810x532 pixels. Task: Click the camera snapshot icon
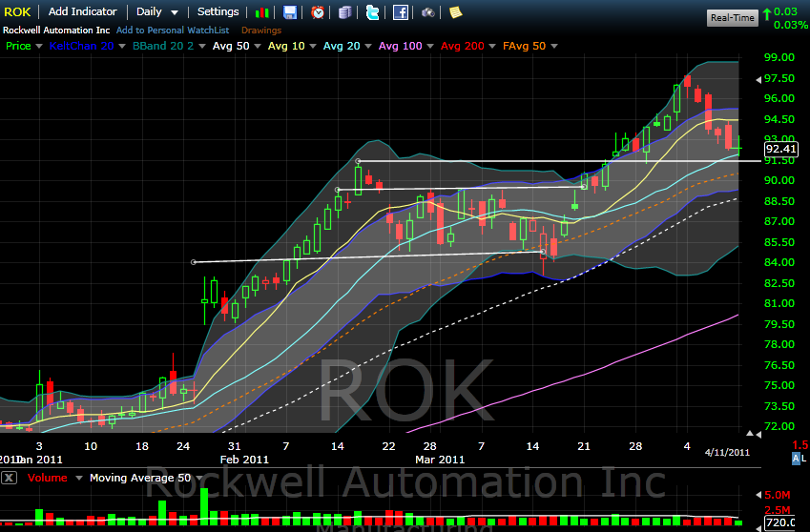(x=427, y=12)
